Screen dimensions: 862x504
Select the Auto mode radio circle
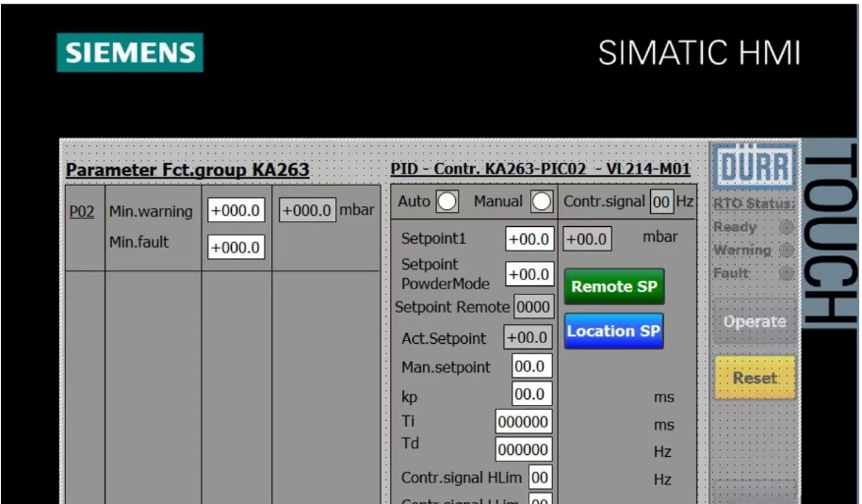pyautogui.click(x=447, y=202)
